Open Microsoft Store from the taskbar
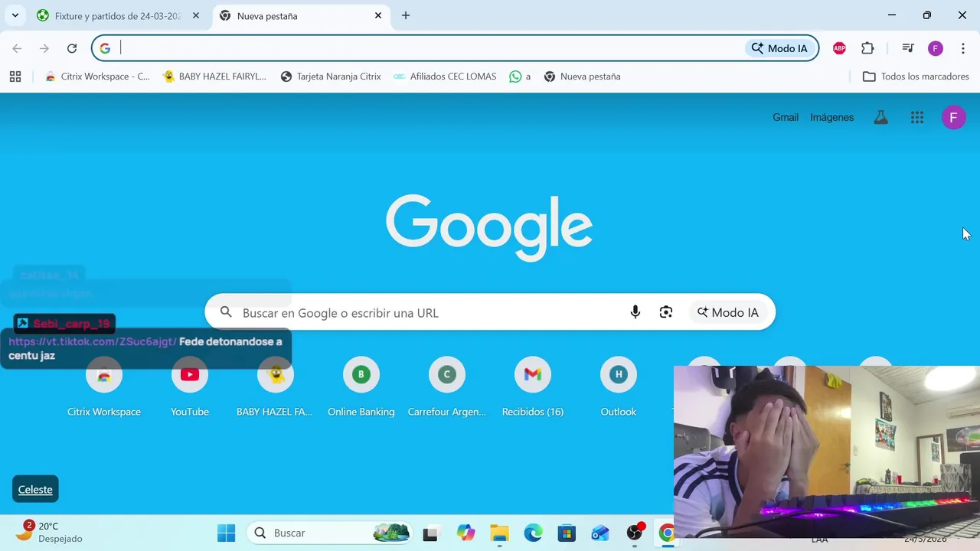This screenshot has height=551, width=980. point(567,533)
